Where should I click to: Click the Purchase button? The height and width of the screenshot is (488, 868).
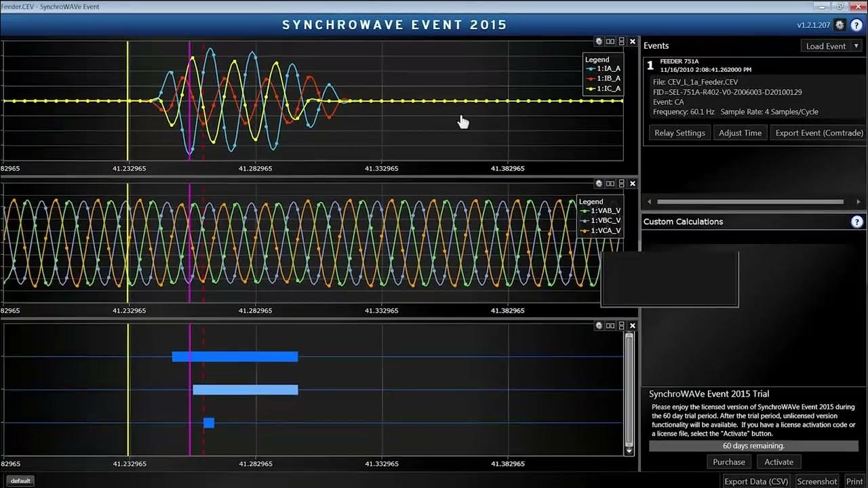tap(729, 462)
